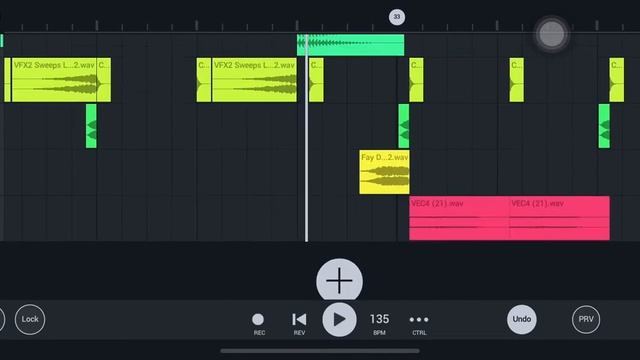Screen dimensions: 640x360
Task: Select small C clip right of playhead
Action: click(316, 80)
